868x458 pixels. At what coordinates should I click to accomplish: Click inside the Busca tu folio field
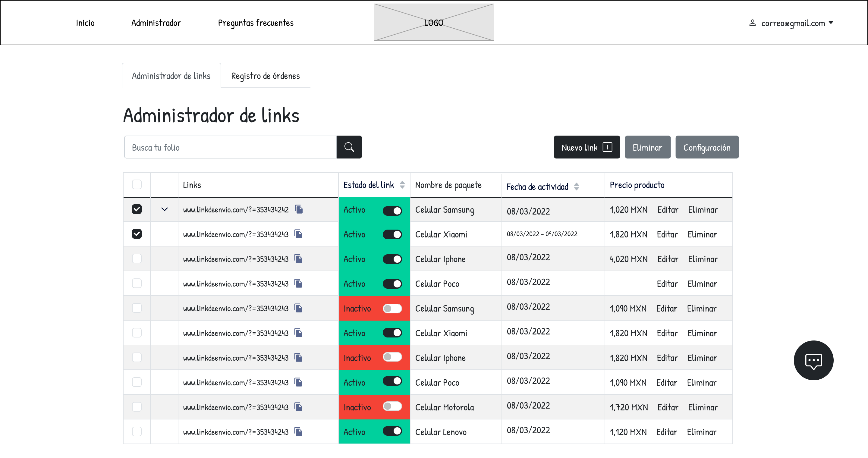230,147
